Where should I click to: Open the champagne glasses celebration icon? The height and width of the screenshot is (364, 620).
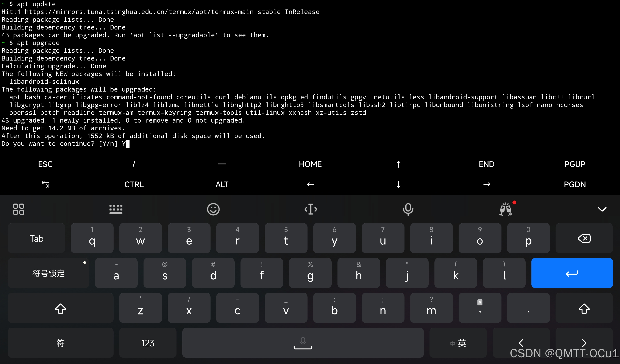tap(506, 209)
